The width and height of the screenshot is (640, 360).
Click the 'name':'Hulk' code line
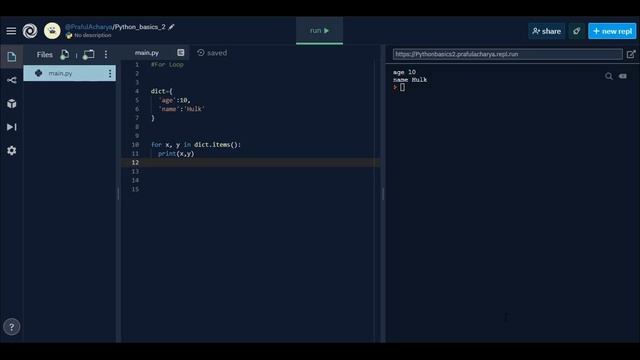click(182, 109)
